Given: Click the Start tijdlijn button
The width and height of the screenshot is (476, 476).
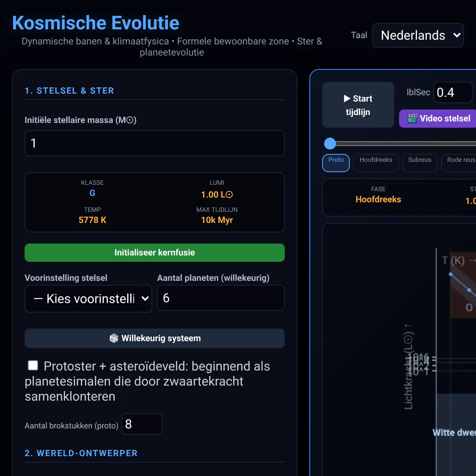Looking at the screenshot, I should [358, 105].
